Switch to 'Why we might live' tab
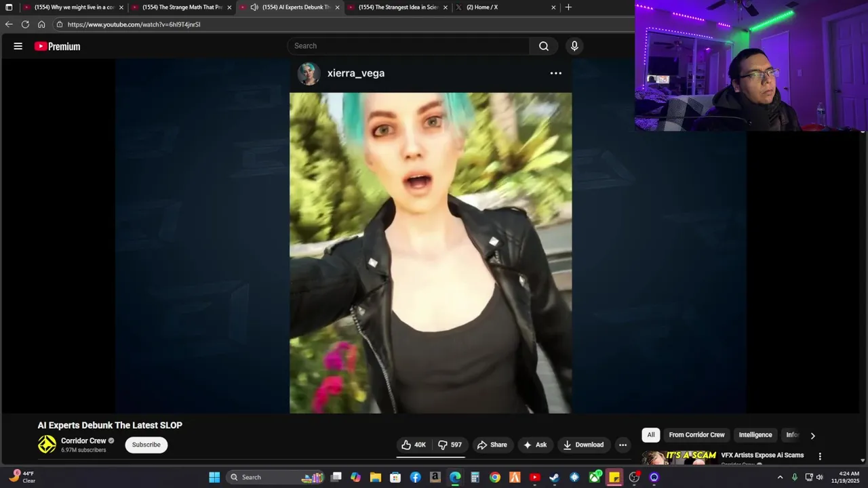 tap(74, 7)
